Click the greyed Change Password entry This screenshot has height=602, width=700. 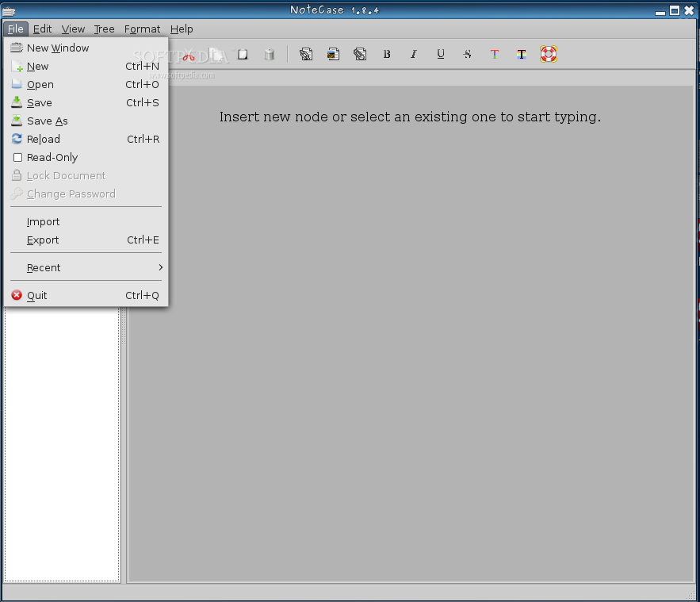[x=86, y=194]
